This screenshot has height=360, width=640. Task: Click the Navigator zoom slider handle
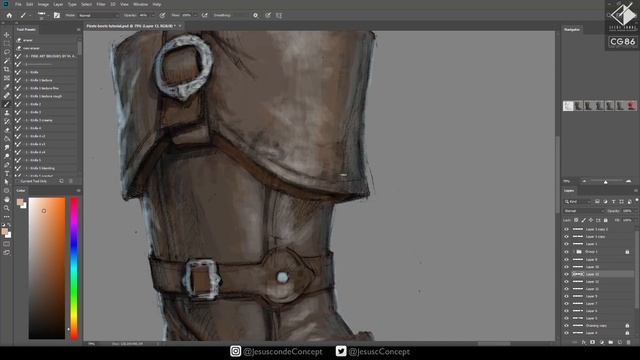pyautogui.click(x=606, y=182)
